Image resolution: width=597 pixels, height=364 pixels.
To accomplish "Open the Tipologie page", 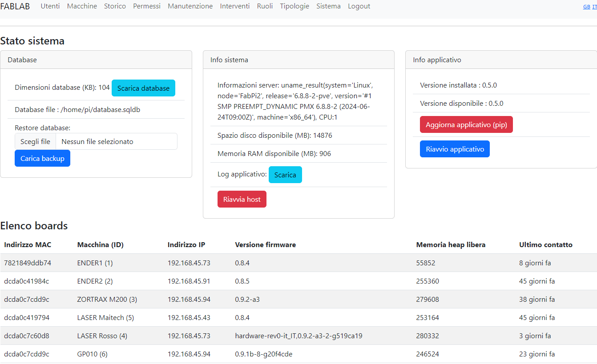I will coord(294,6).
